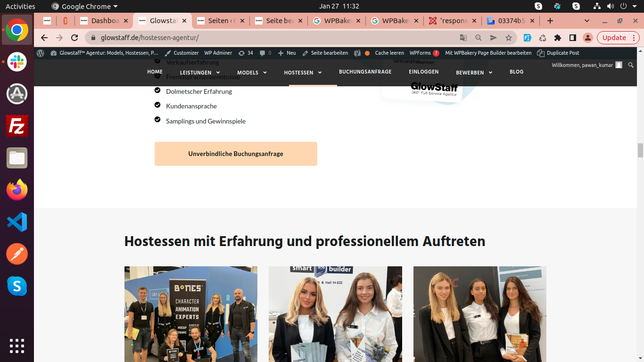Expand the Bewerben navigation dropdown
This screenshot has width=644, height=362.
pyautogui.click(x=474, y=73)
